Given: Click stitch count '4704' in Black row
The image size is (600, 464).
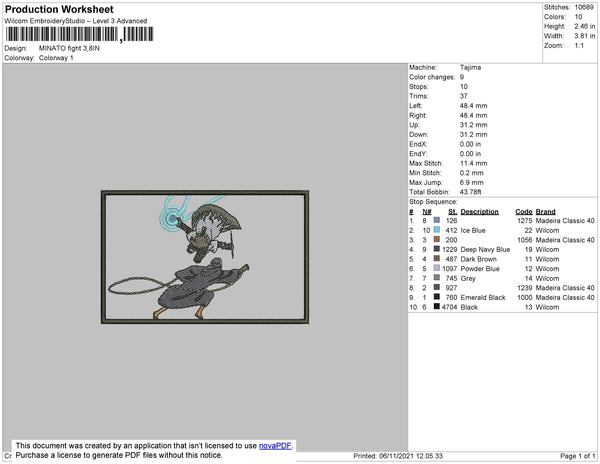Looking at the screenshot, I should click(x=449, y=307).
